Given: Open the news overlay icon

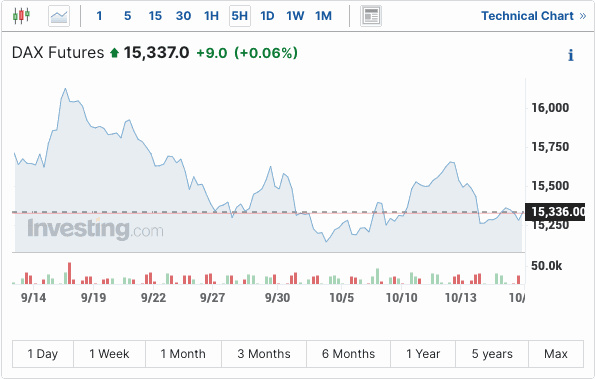Looking at the screenshot, I should pos(371,16).
